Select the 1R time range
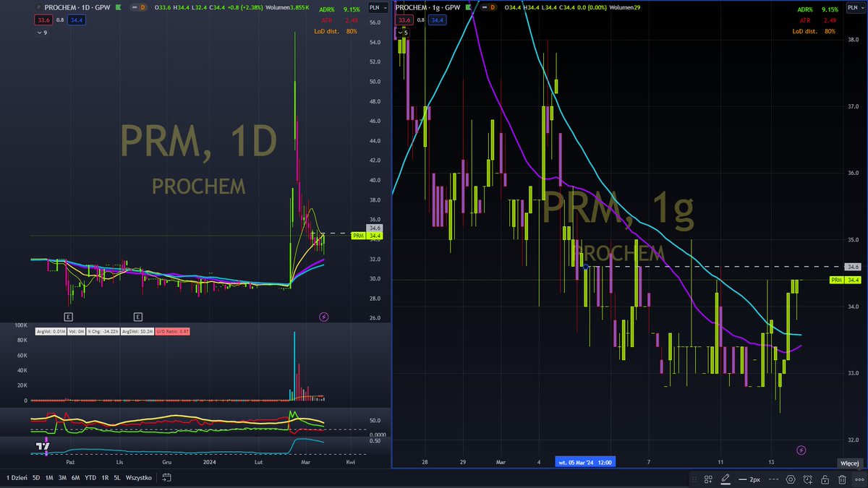Screen dimensions: 868x488 (x=105, y=478)
